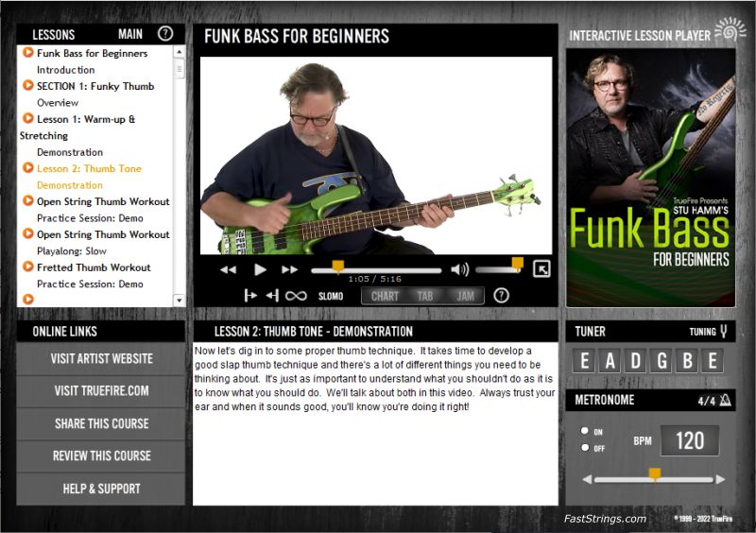
Task: Click the orange icon beside SECTION 1: Funky Thumb
Action: tap(28, 85)
